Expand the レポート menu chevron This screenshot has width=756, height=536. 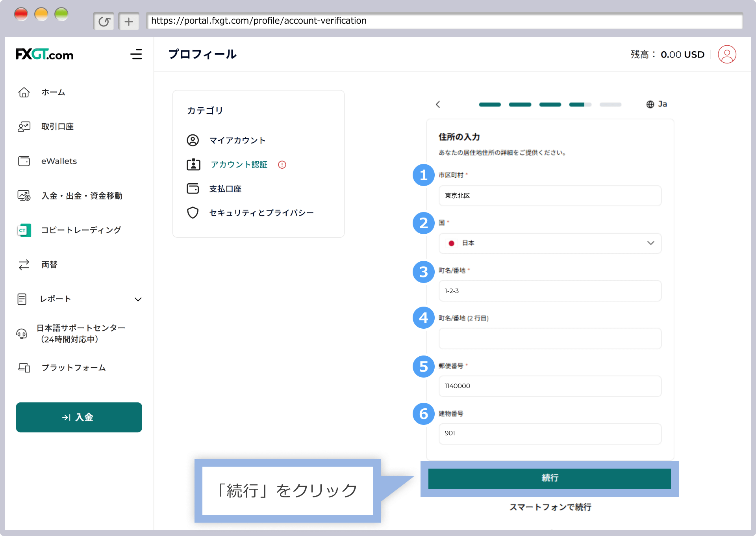pos(138,299)
